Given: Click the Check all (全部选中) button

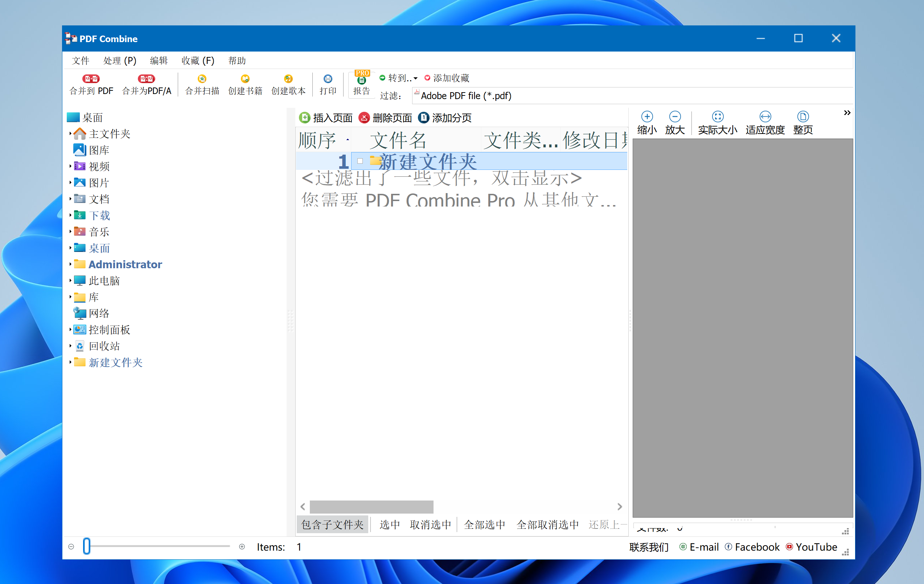Looking at the screenshot, I should pos(485,524).
